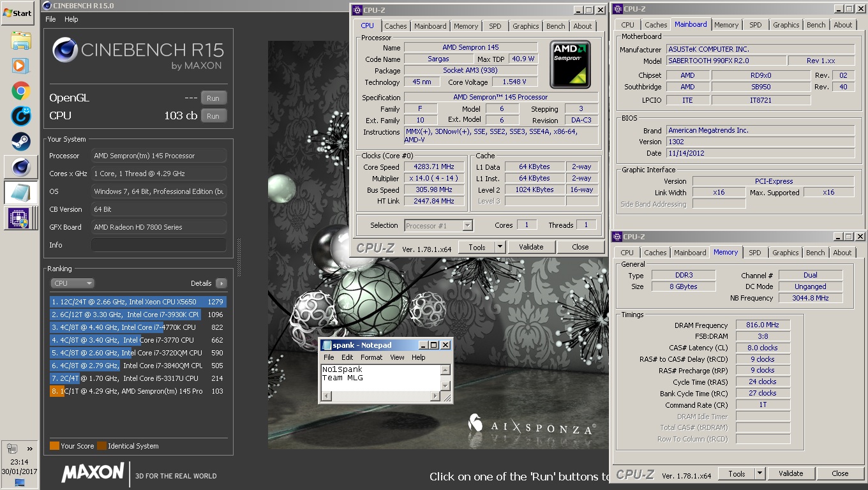
Task: Open Windows Explorer from the taskbar
Action: 21,41
